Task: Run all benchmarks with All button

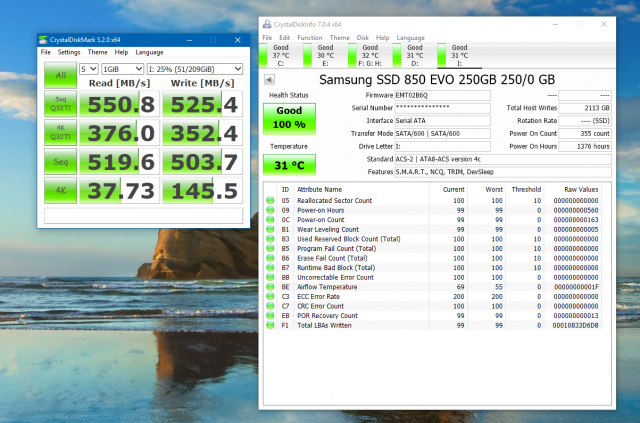Action: coord(59,74)
